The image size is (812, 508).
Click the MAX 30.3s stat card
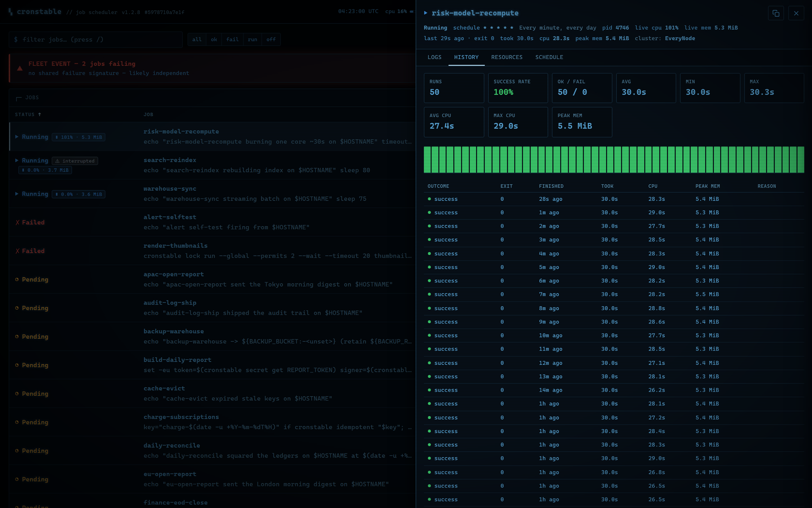pyautogui.click(x=774, y=88)
